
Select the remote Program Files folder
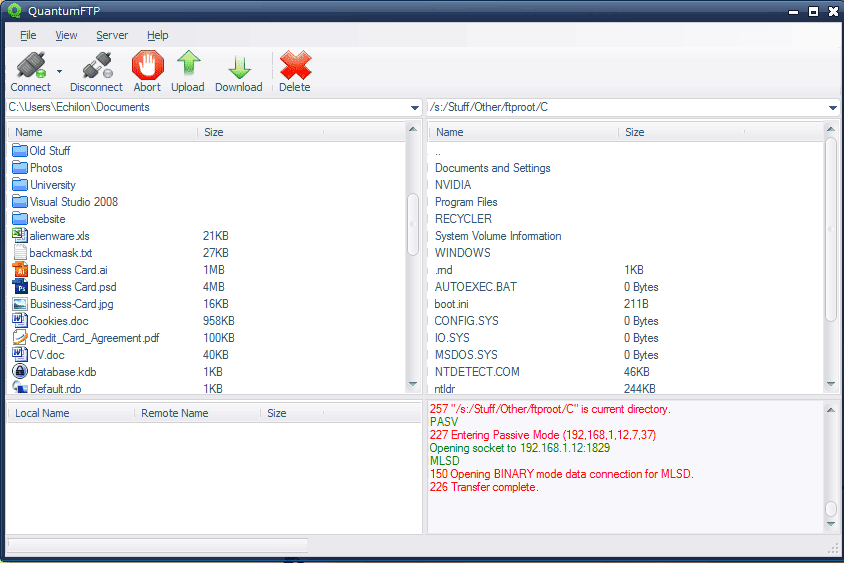(x=466, y=202)
